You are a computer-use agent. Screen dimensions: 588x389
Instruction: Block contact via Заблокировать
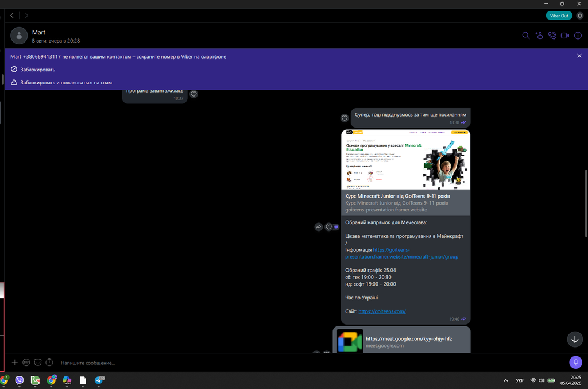pyautogui.click(x=33, y=70)
